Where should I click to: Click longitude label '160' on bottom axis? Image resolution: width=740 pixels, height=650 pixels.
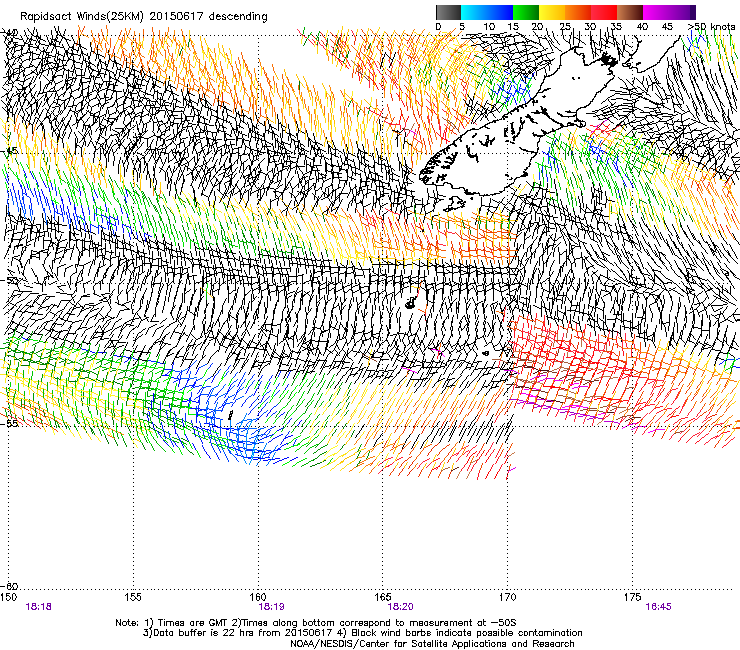pyautogui.click(x=258, y=597)
